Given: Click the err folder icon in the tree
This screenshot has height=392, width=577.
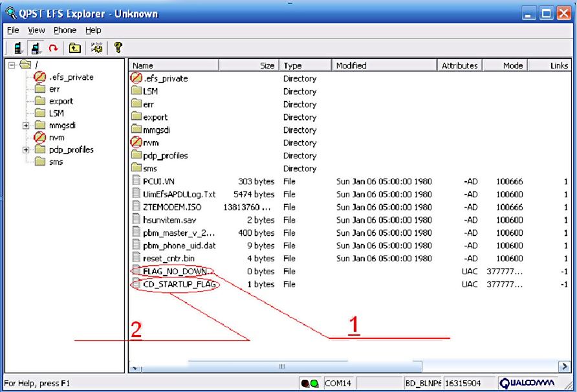Looking at the screenshot, I should click(39, 89).
